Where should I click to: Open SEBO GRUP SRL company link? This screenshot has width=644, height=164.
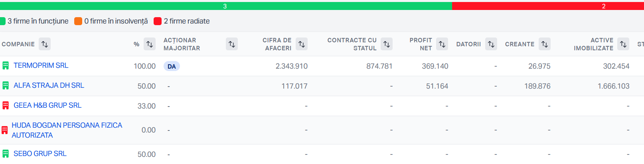click(40, 154)
